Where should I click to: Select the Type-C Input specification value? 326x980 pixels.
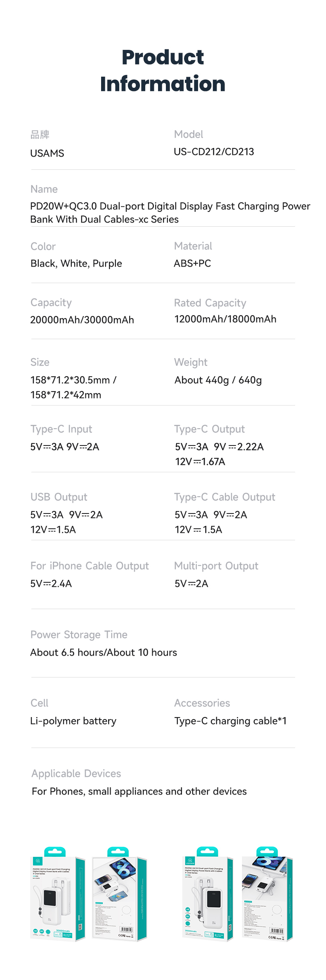[x=65, y=447]
